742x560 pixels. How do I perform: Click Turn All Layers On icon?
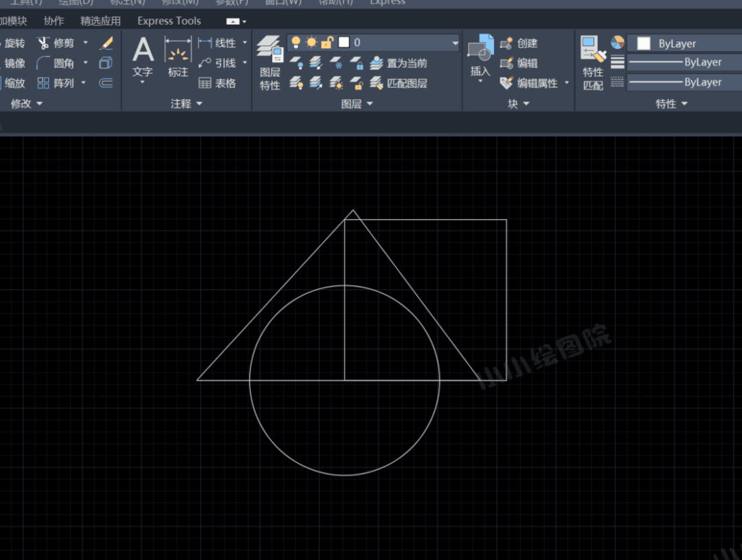click(x=296, y=83)
